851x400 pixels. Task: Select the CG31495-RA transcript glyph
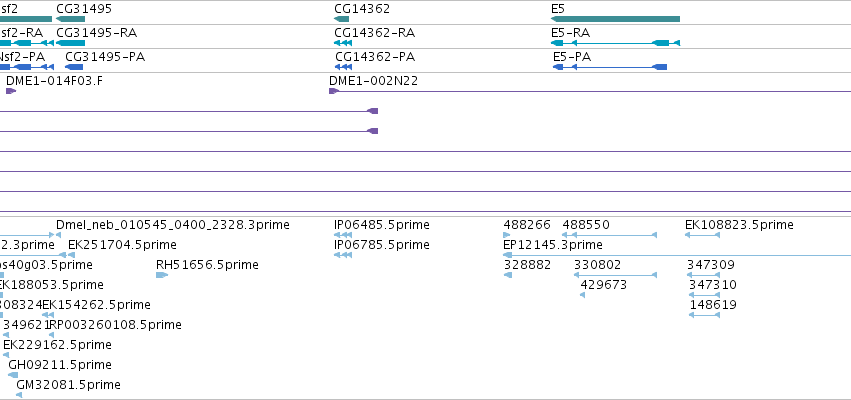tap(71, 43)
